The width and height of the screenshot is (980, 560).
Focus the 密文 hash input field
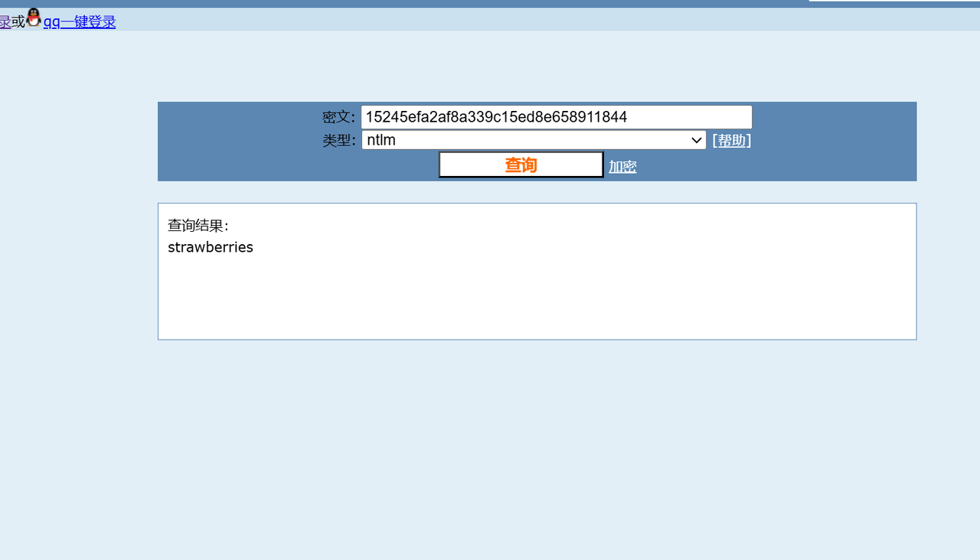tap(557, 117)
